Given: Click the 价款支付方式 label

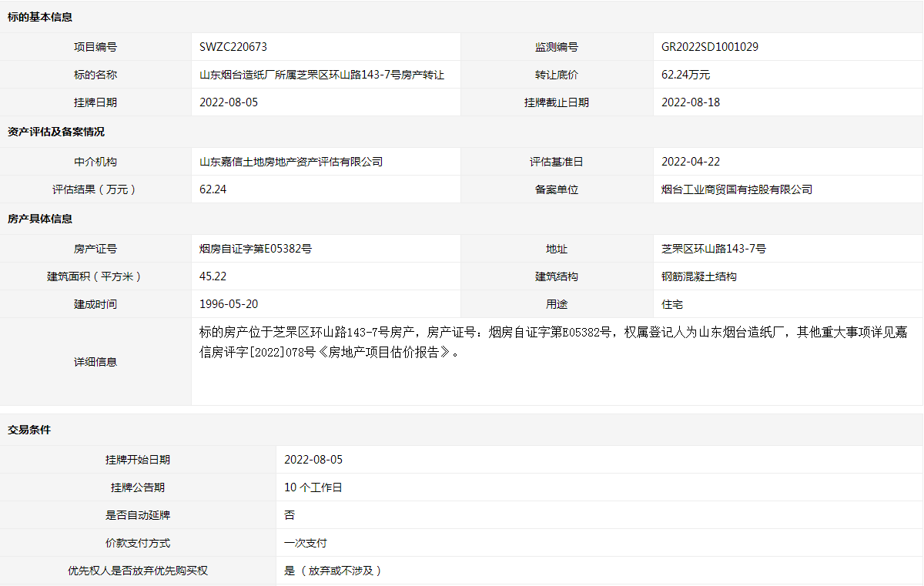Looking at the screenshot, I should click(138, 543).
